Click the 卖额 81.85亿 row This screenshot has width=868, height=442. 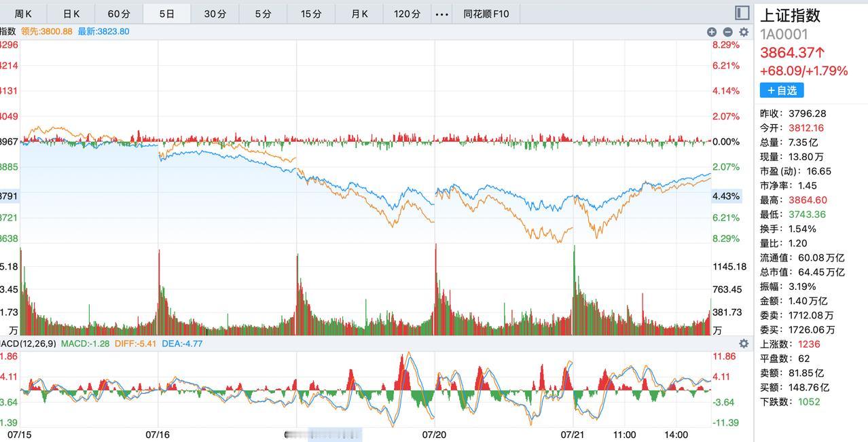click(x=791, y=373)
